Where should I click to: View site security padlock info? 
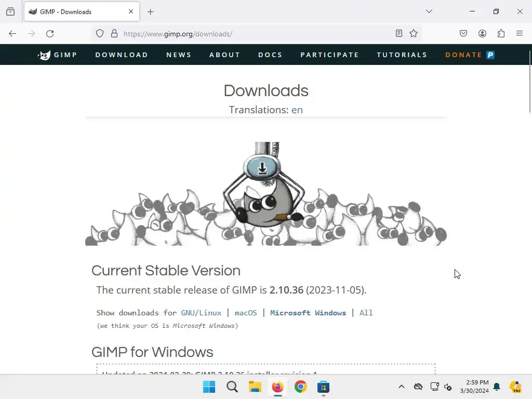(114, 34)
